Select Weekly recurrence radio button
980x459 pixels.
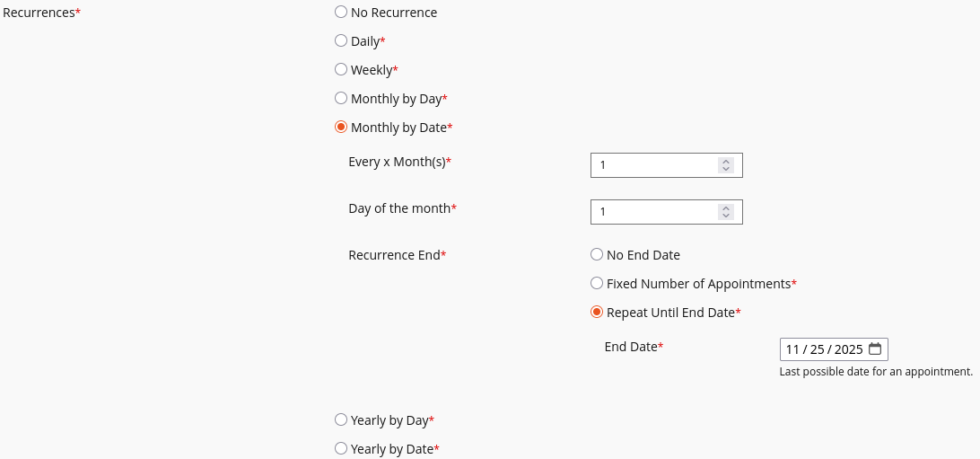point(341,70)
